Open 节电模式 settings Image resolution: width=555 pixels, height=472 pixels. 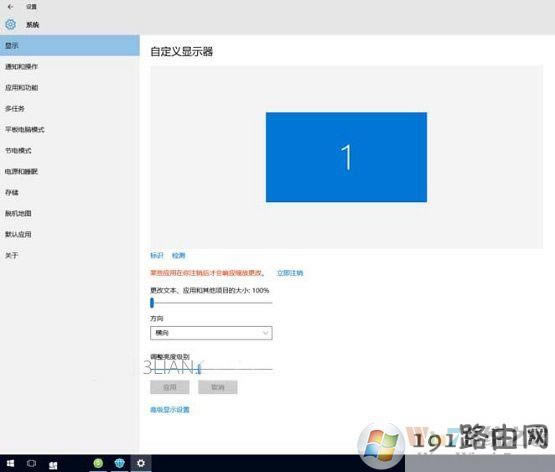coord(70,150)
